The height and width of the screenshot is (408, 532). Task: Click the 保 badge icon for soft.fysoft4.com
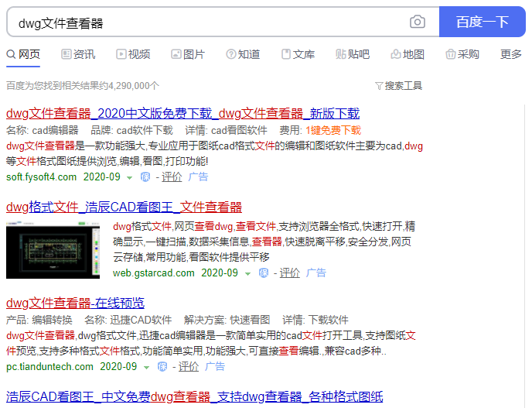coord(145,177)
